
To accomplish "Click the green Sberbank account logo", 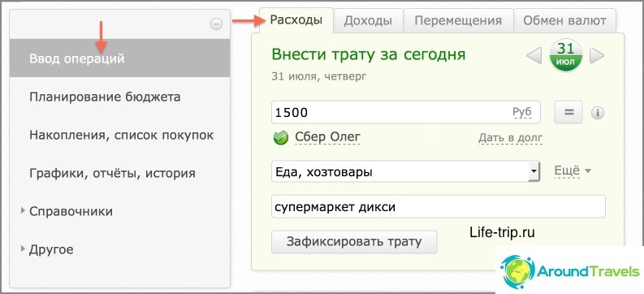I will coord(280,138).
